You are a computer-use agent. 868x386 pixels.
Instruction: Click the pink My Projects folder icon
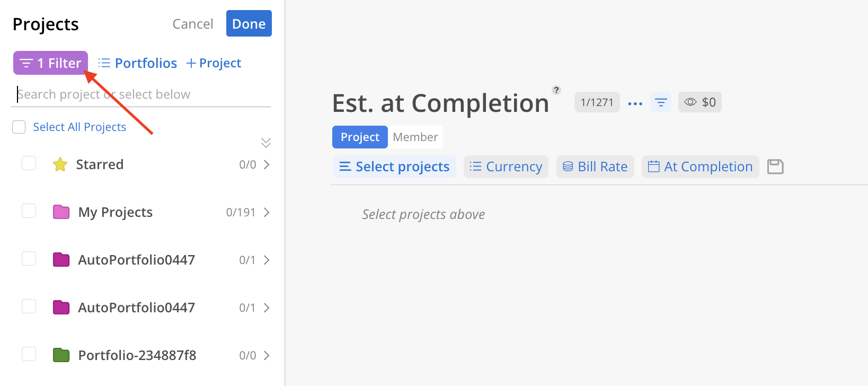(61, 212)
